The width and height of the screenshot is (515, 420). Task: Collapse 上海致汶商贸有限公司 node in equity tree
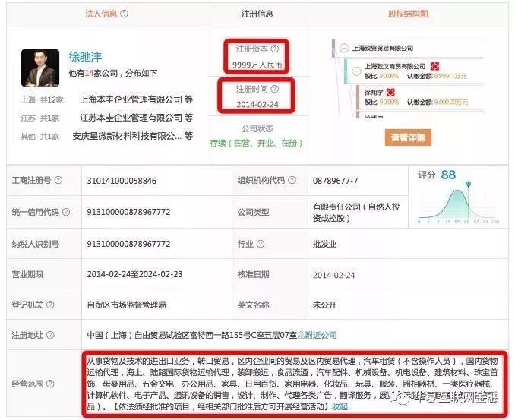pyautogui.click(x=356, y=71)
